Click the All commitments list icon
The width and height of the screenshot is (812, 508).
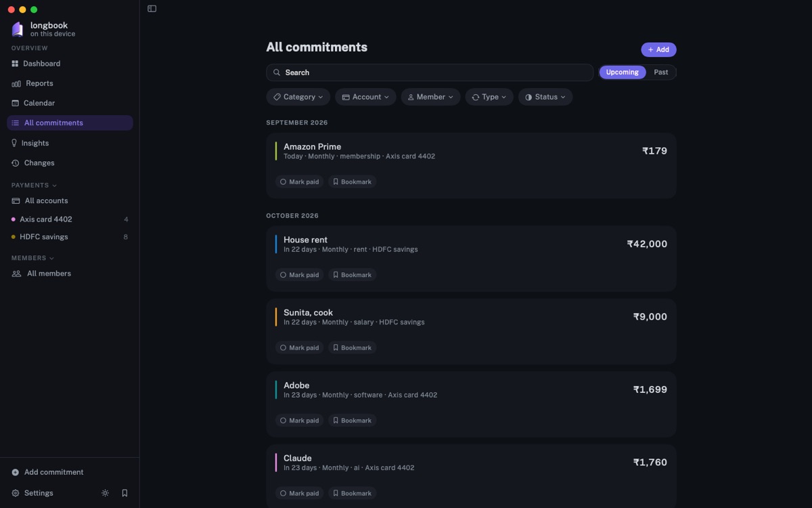click(x=15, y=123)
